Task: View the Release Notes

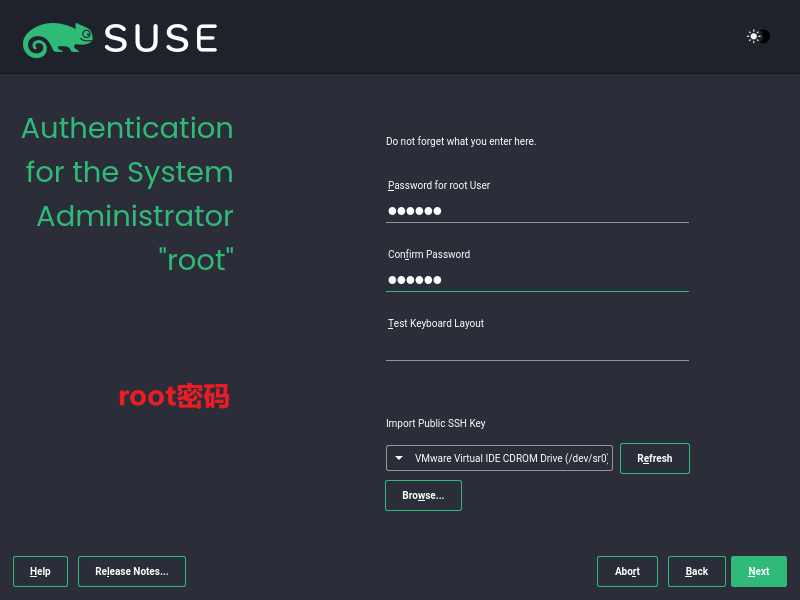Action: (131, 571)
